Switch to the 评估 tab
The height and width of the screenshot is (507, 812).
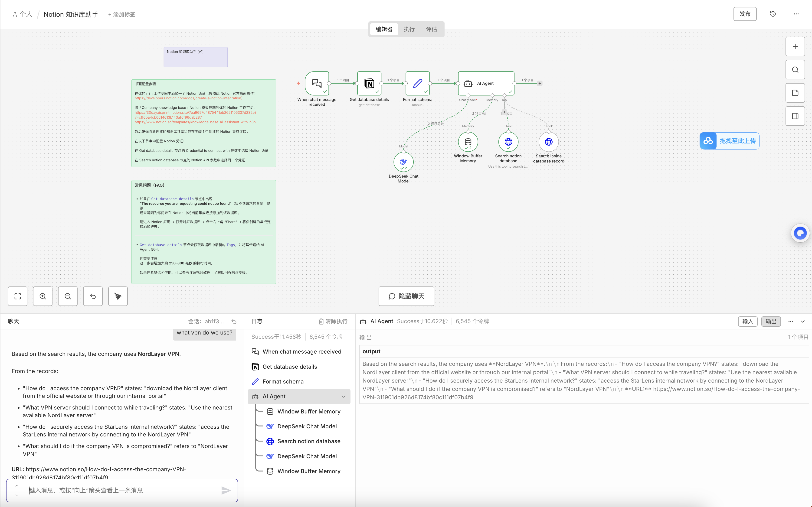point(431,29)
